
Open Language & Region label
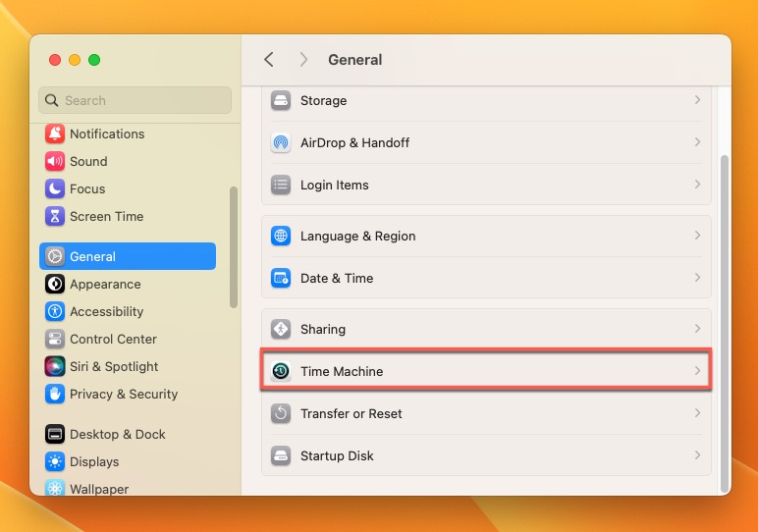click(x=358, y=236)
